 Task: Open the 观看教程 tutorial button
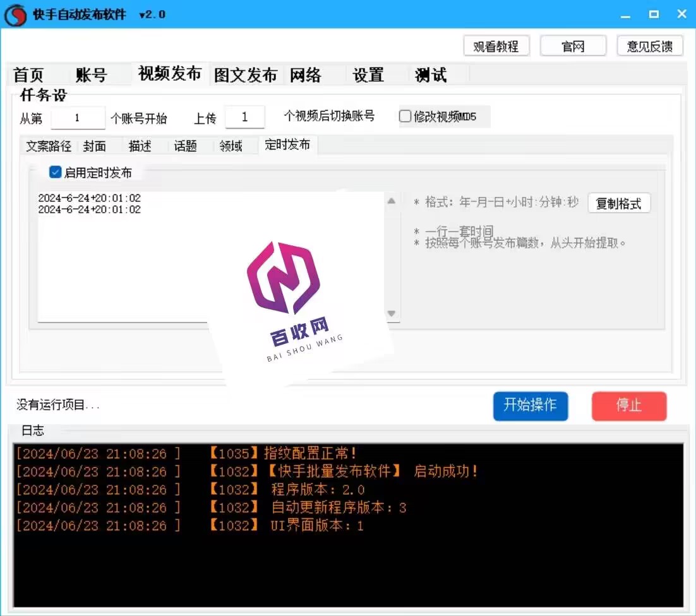(496, 46)
